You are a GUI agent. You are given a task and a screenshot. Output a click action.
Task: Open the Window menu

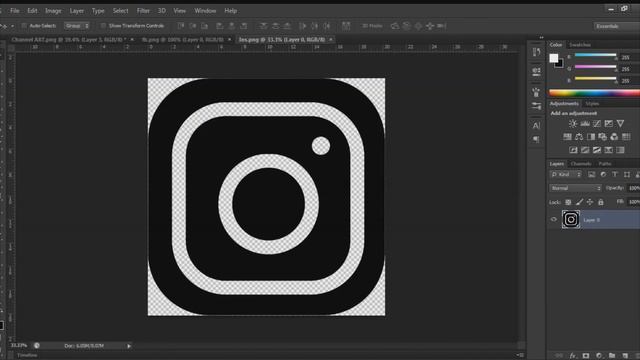point(205,11)
